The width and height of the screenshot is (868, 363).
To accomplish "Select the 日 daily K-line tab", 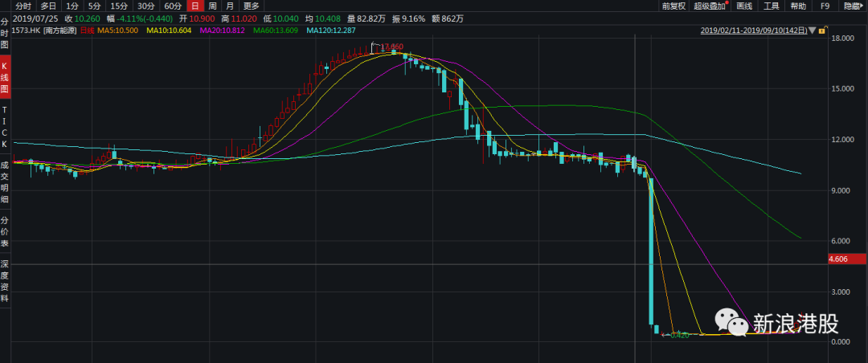I will point(194,6).
